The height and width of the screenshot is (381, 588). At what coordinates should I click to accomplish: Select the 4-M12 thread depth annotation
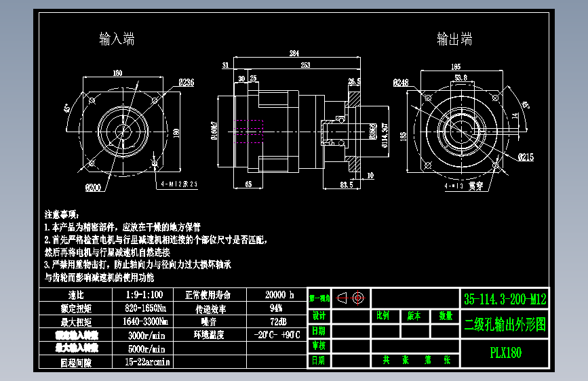[x=179, y=184]
